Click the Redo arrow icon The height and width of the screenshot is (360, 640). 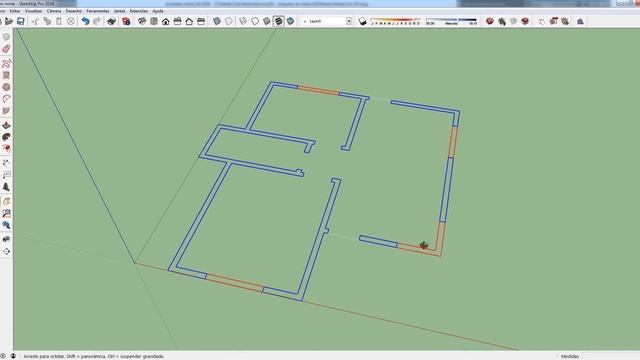[97, 21]
